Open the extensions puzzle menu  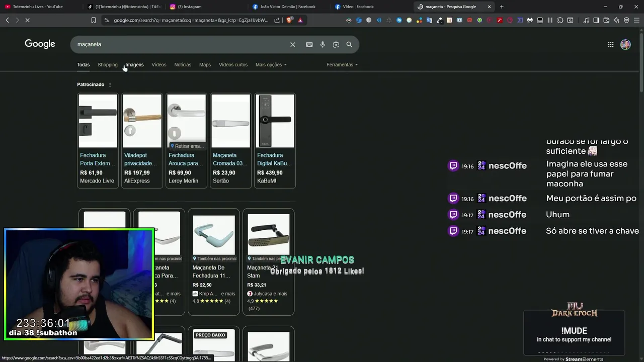(560, 20)
